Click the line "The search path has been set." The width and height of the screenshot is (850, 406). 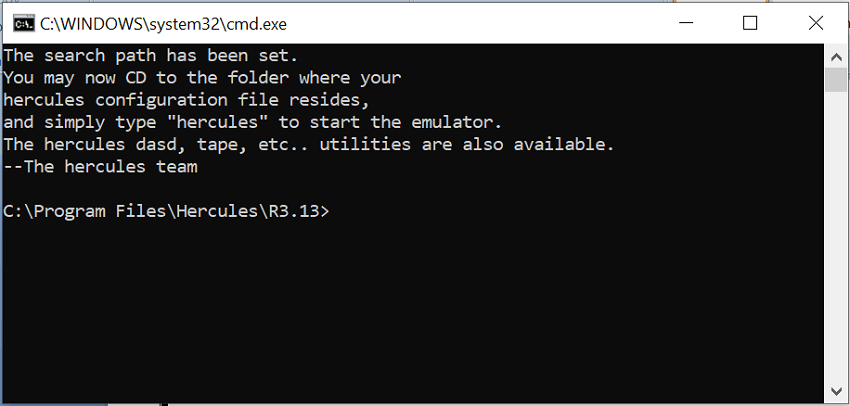pyautogui.click(x=151, y=56)
